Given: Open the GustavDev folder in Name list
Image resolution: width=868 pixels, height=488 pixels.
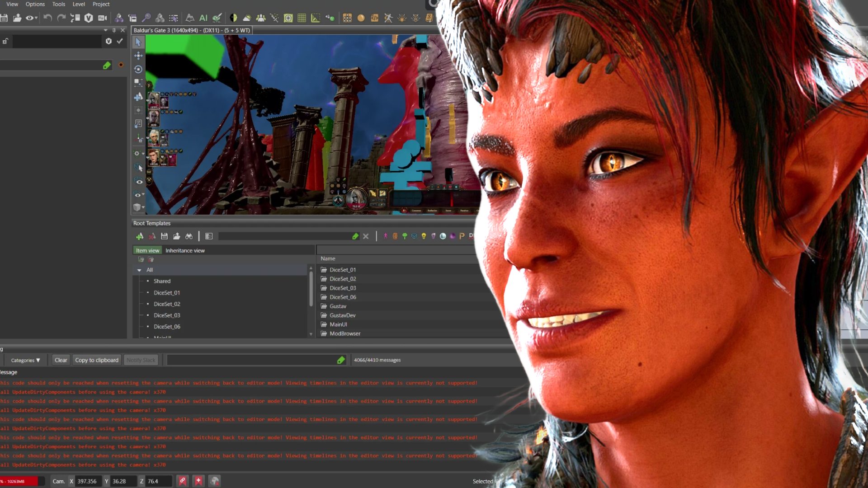Looking at the screenshot, I should click(x=342, y=315).
